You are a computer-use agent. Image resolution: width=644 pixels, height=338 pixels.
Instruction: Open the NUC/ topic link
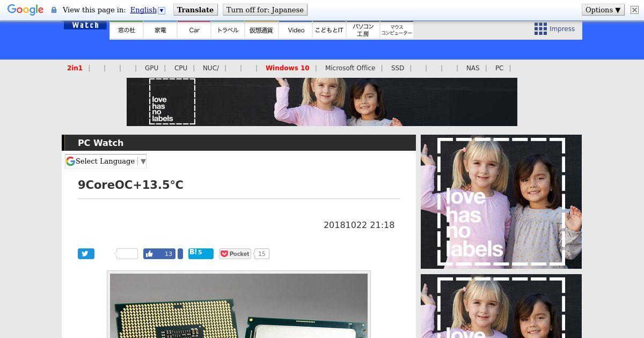point(211,68)
